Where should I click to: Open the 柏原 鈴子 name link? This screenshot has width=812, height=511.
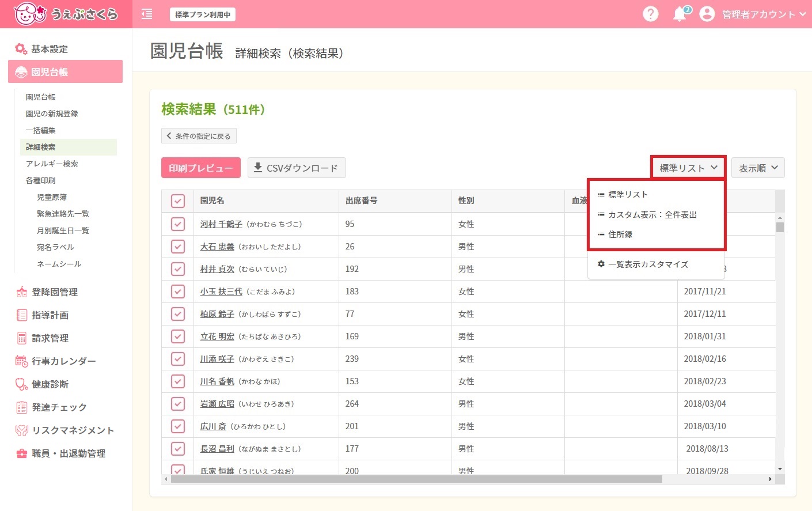[x=217, y=314]
